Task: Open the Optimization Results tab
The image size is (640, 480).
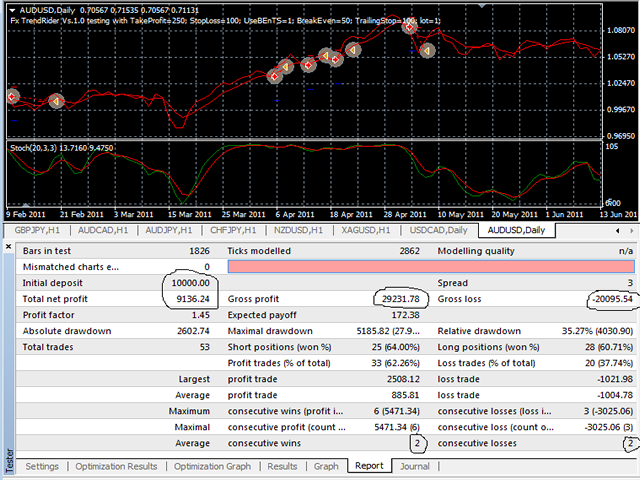Action: pyautogui.click(x=116, y=466)
